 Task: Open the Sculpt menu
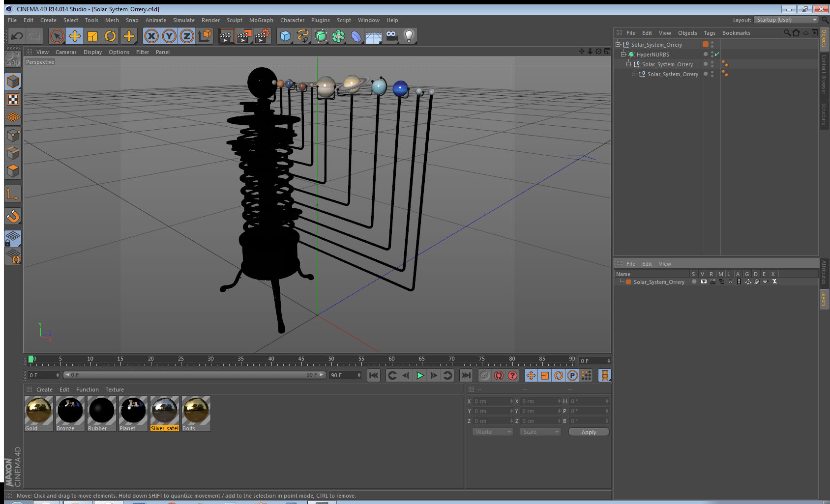[235, 20]
